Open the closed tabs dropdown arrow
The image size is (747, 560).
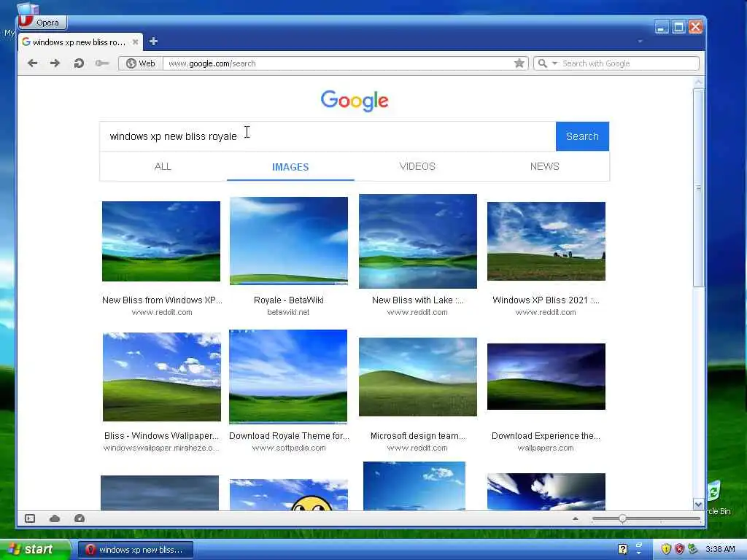click(x=640, y=42)
